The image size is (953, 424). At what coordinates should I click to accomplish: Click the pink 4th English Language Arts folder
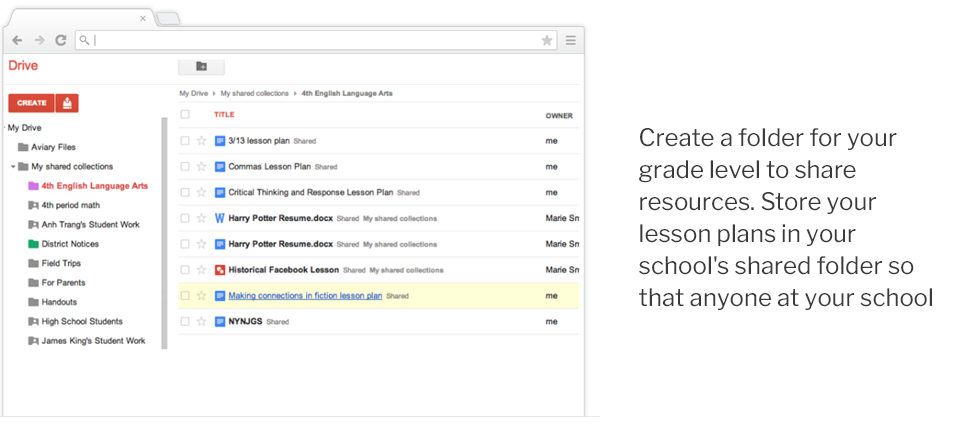(94, 186)
